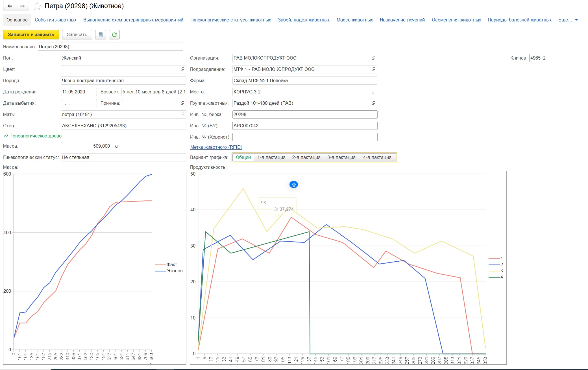Open the Порода field lookup icon
The image size is (588, 370).
(x=182, y=80)
